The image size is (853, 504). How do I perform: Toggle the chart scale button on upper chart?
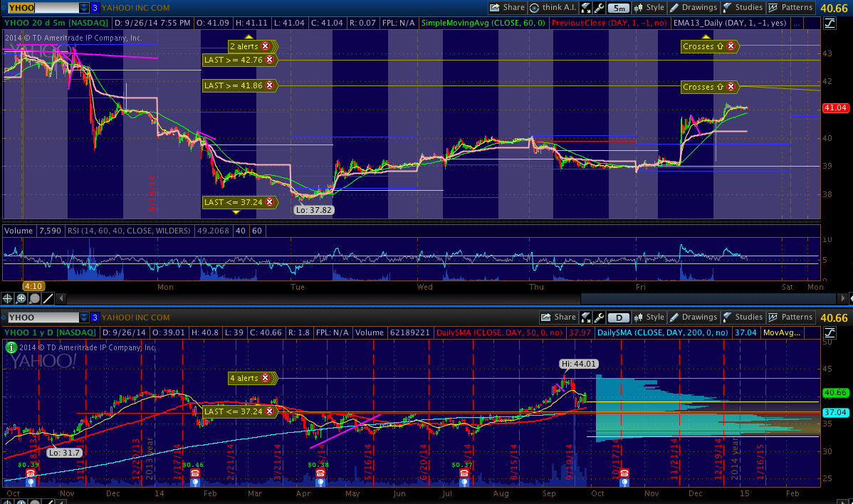coord(830,23)
